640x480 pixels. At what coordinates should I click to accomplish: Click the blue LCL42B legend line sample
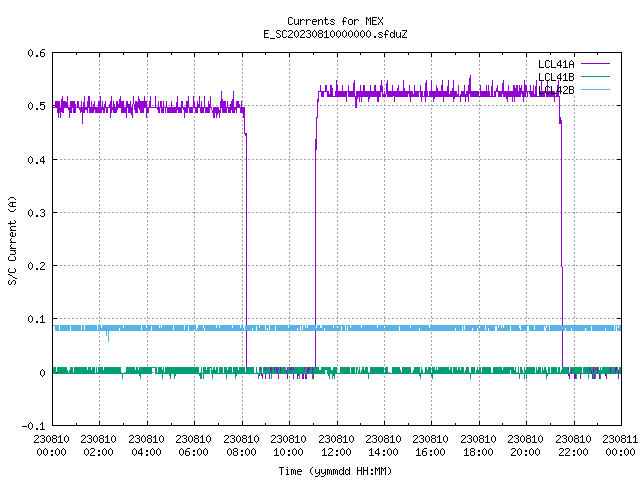point(595,89)
